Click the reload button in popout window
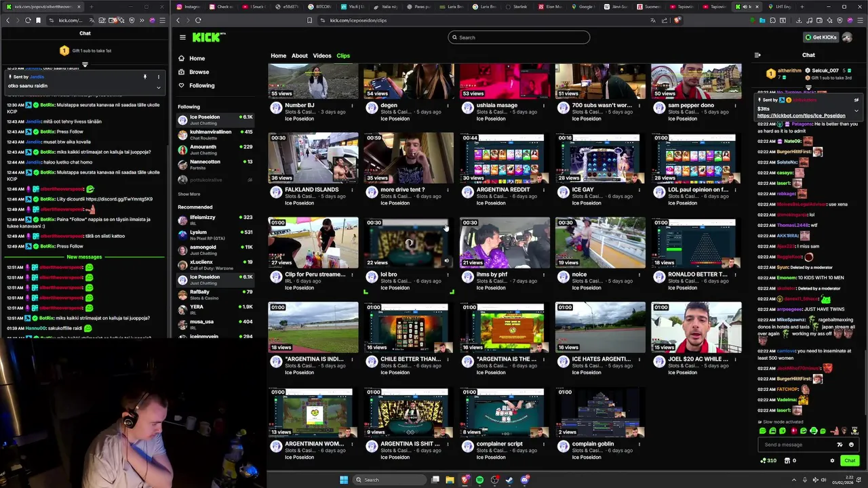The height and width of the screenshot is (488, 868). point(28,20)
